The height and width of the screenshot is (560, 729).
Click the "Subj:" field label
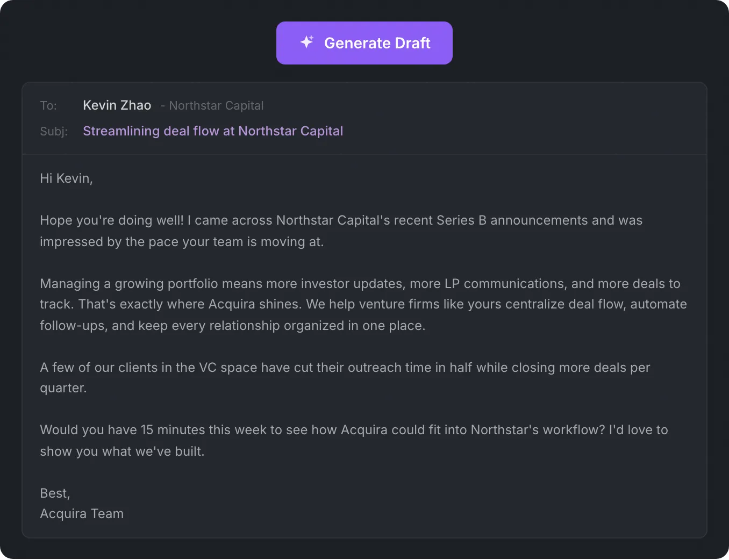(54, 132)
